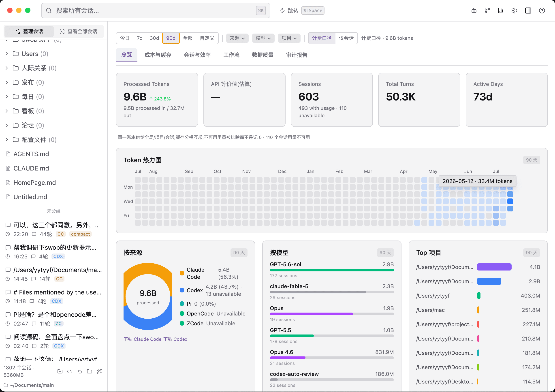Open the 数据质量 tab
The height and width of the screenshot is (392, 555).
coord(263,55)
